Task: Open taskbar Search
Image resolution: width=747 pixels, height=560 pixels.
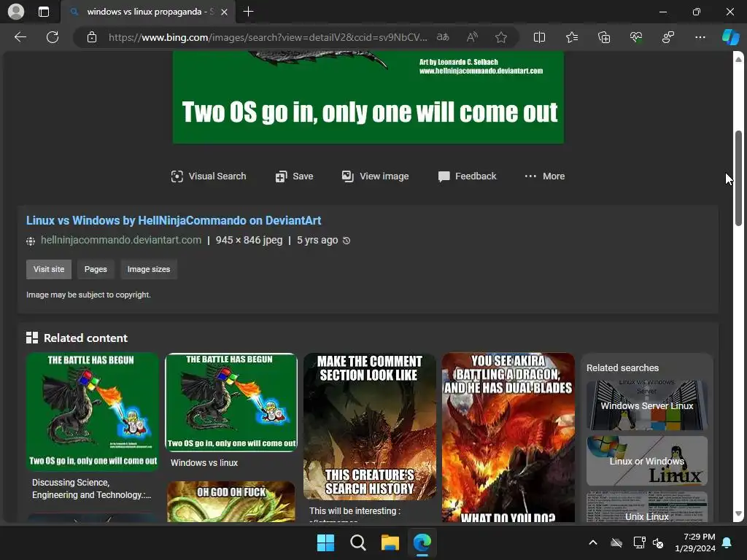Action: 357,542
